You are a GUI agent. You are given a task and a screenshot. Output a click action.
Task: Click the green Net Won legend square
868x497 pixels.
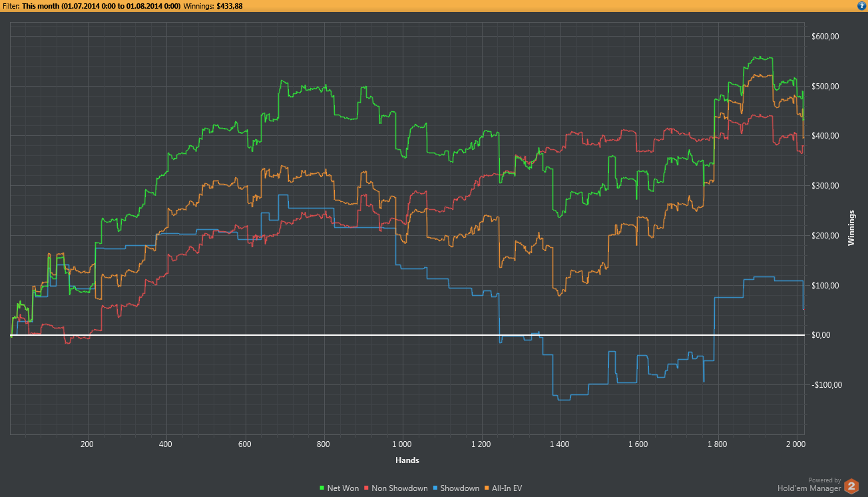[x=322, y=488]
